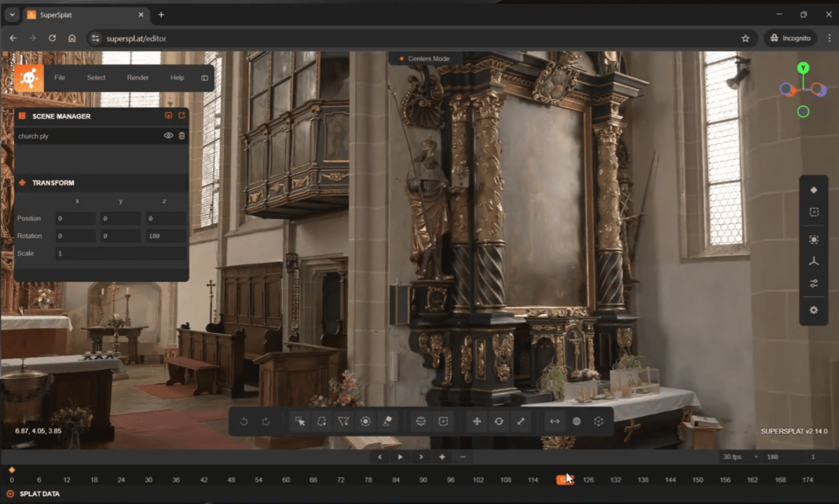Click the Undo arrow in the toolbar
The image size is (839, 504).
(x=244, y=422)
